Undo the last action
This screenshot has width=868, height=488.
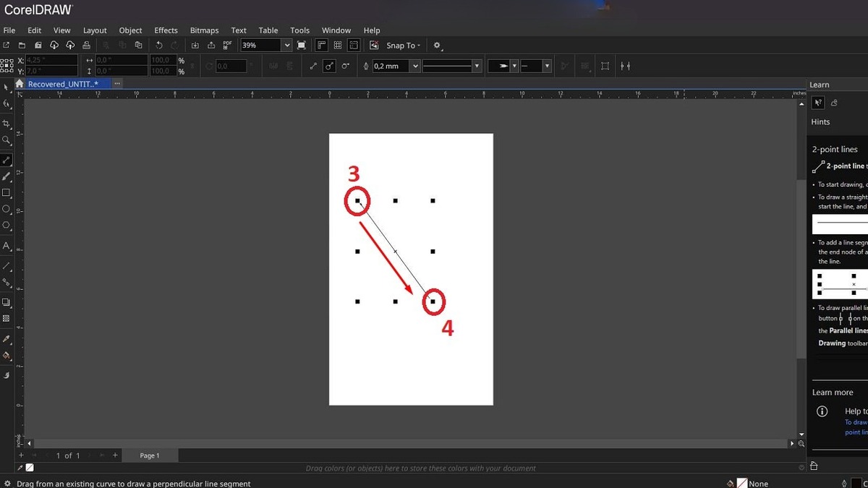click(159, 45)
